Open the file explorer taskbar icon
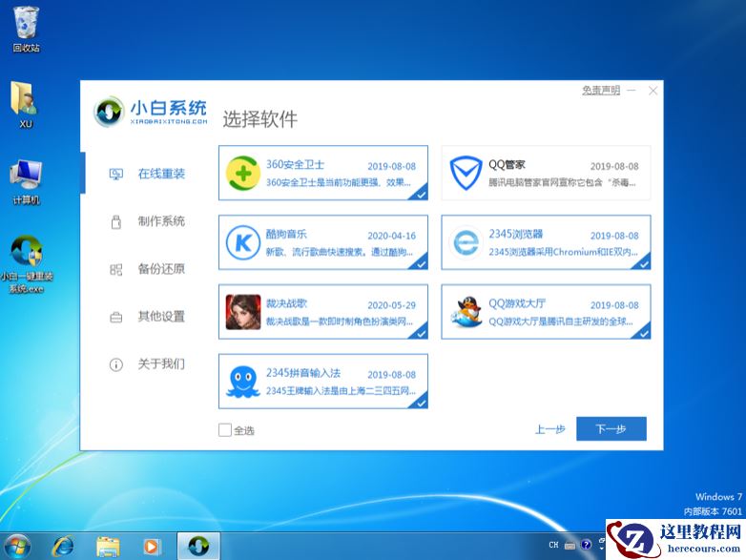746x560 pixels. pos(108,547)
